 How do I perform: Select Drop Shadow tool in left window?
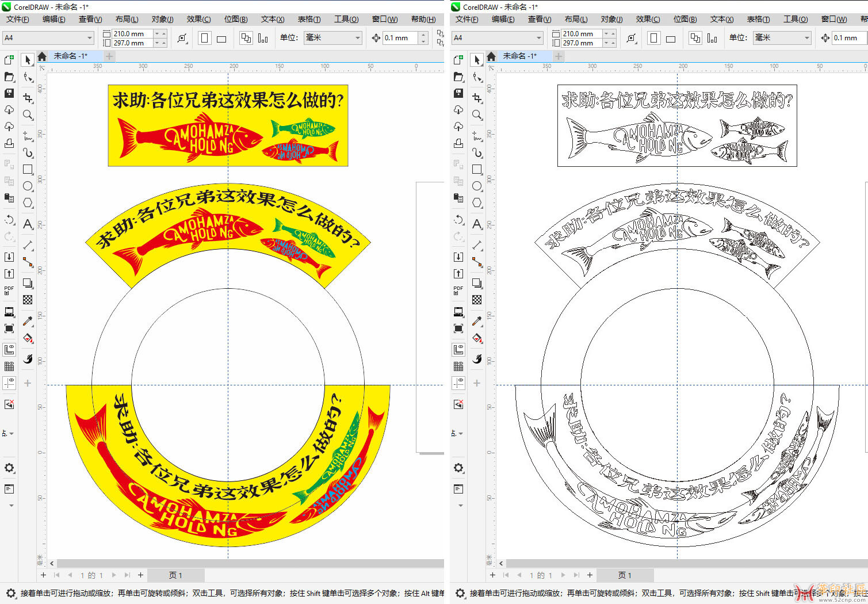[28, 283]
